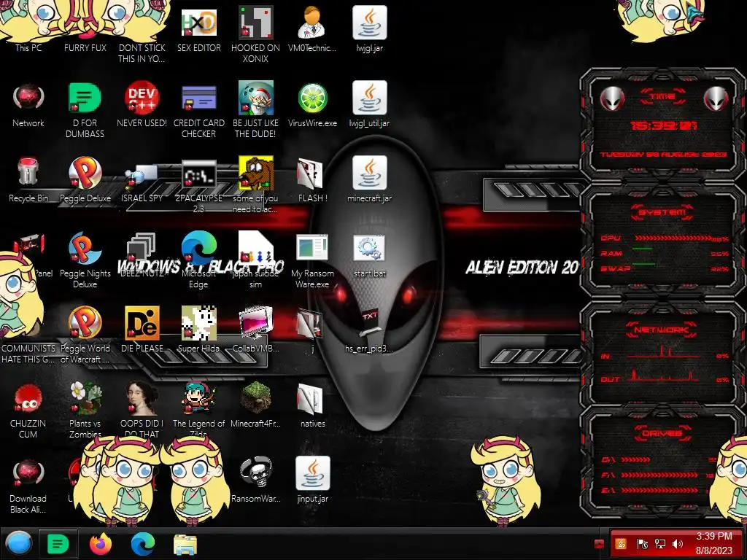The width and height of the screenshot is (747, 560).
Task: Click BE JUST LIKE THE DUDE! icon
Action: pos(255,109)
